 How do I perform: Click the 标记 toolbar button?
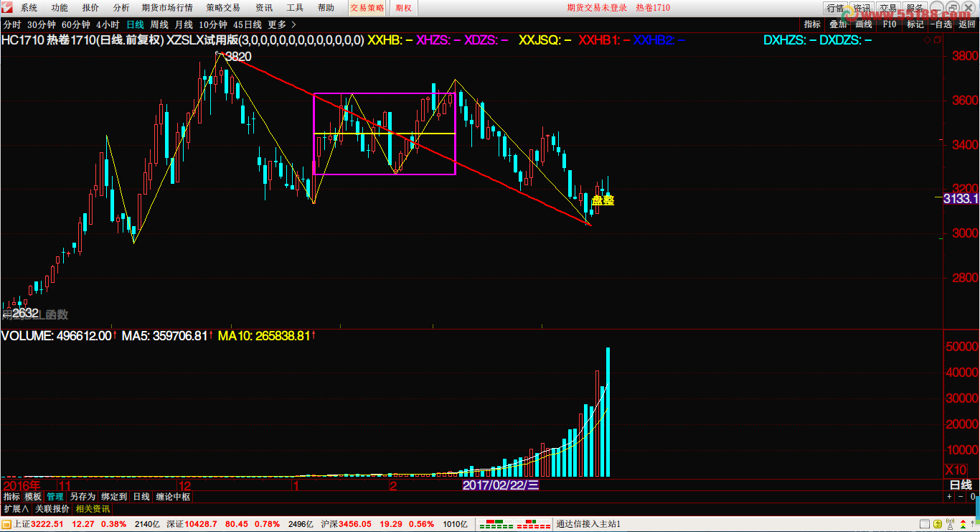915,24
